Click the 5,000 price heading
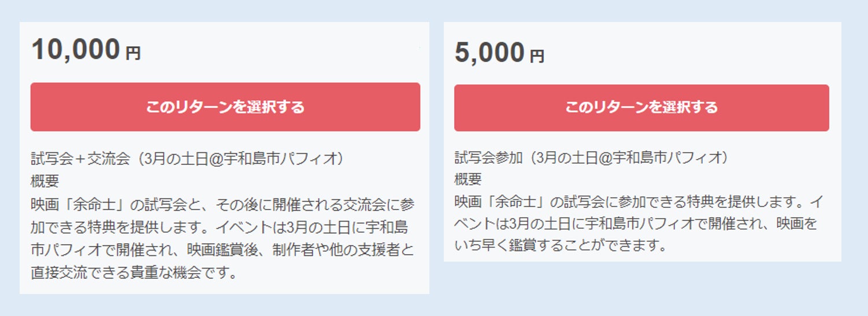 pyautogui.click(x=489, y=53)
